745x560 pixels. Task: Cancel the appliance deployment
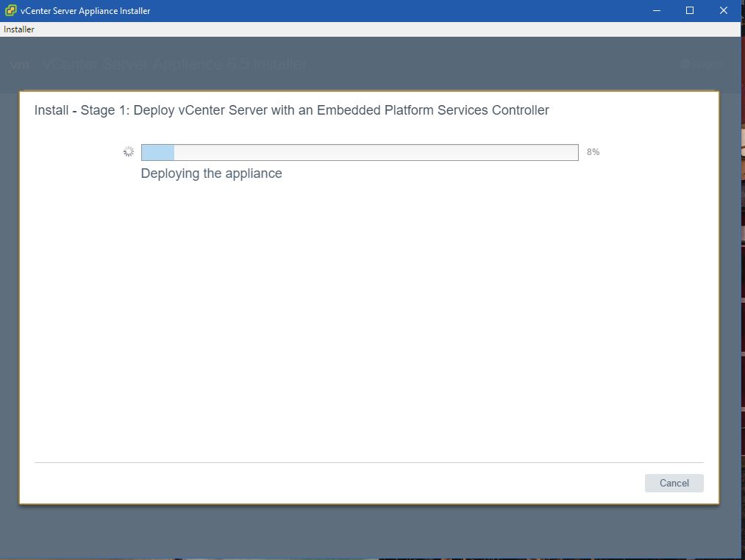click(674, 483)
